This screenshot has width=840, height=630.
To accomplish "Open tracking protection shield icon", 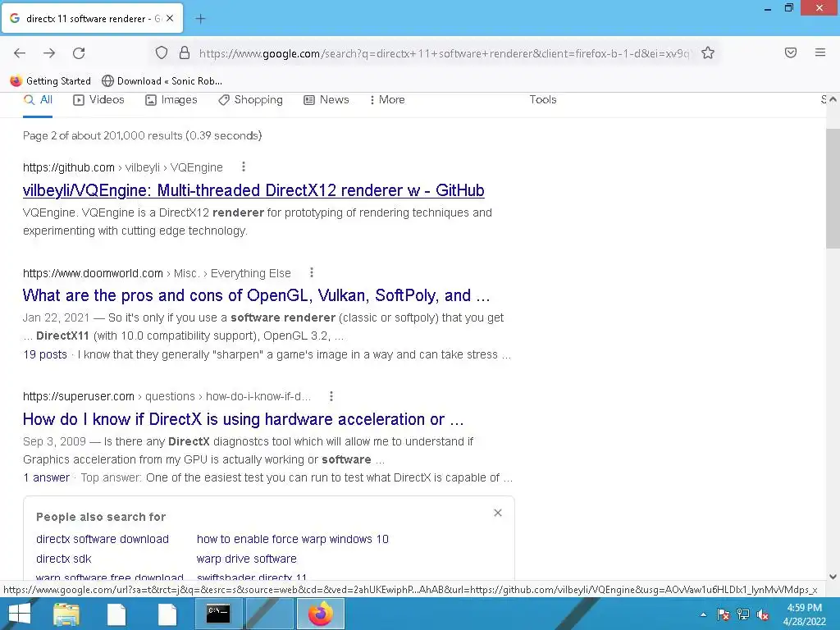I will 162,52.
